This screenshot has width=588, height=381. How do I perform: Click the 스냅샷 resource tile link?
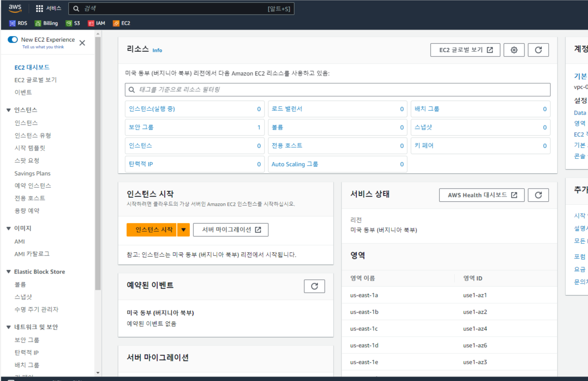423,127
